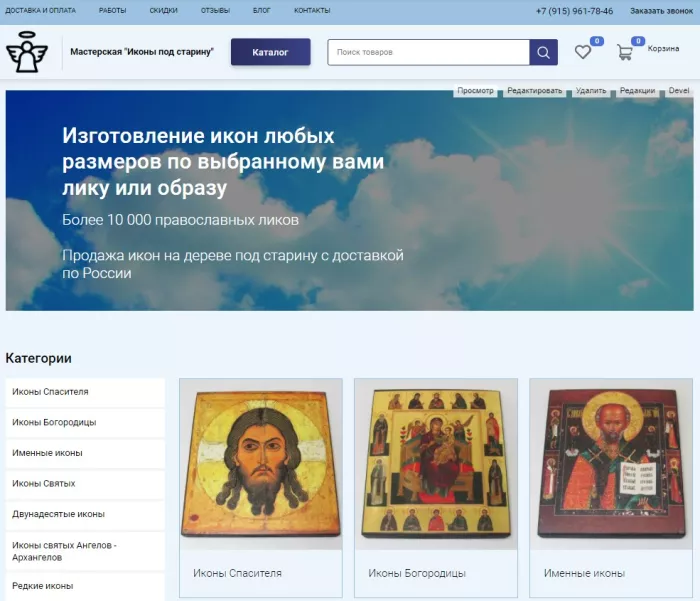Click the Иконы Богородицы card caption

417,573
